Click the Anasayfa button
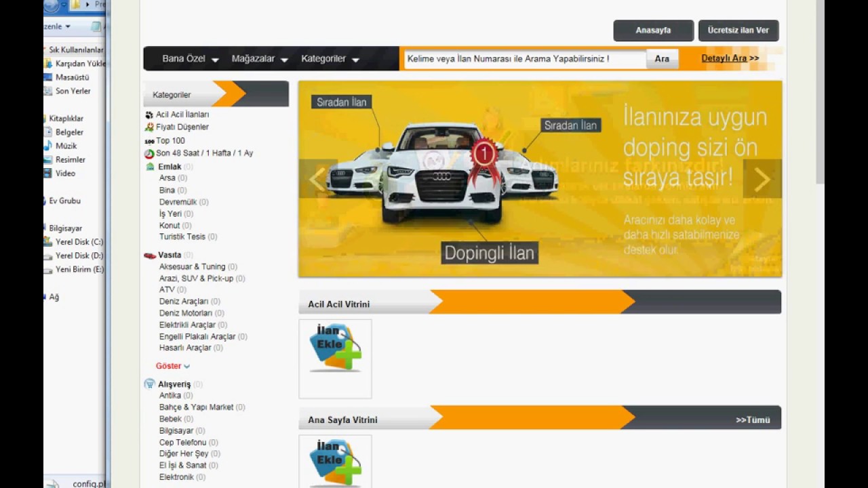This screenshot has width=868, height=488. (653, 30)
